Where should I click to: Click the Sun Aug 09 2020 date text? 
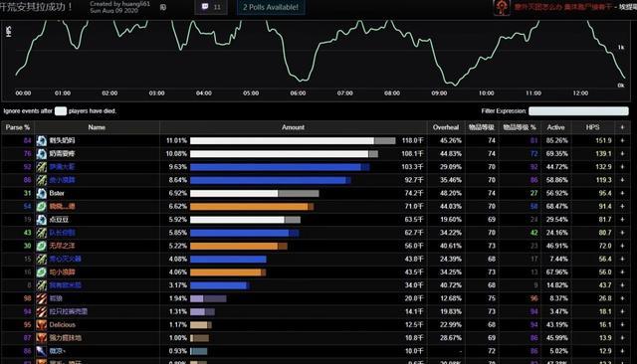114,11
